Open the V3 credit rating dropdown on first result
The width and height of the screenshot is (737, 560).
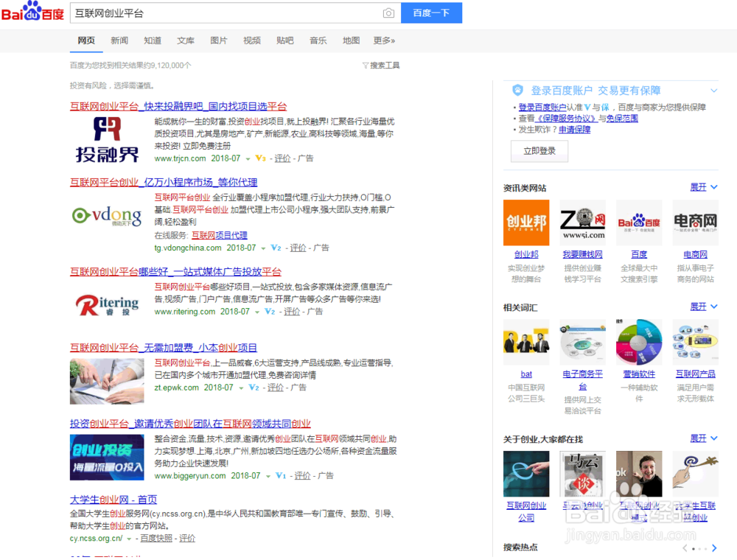[262, 158]
